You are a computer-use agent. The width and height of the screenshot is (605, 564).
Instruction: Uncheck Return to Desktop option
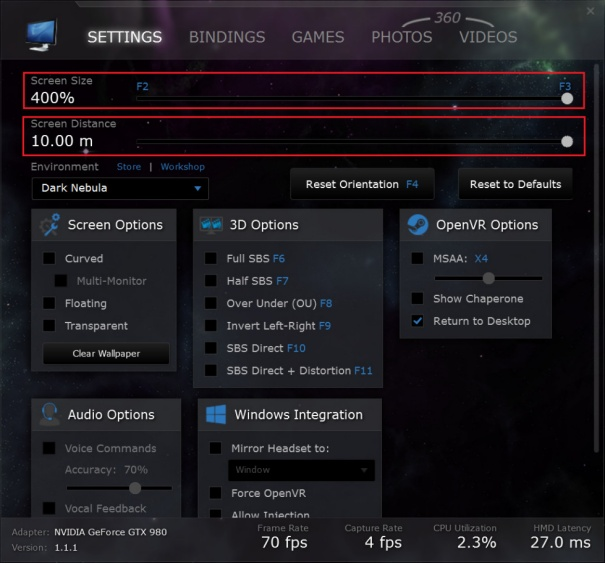point(418,321)
